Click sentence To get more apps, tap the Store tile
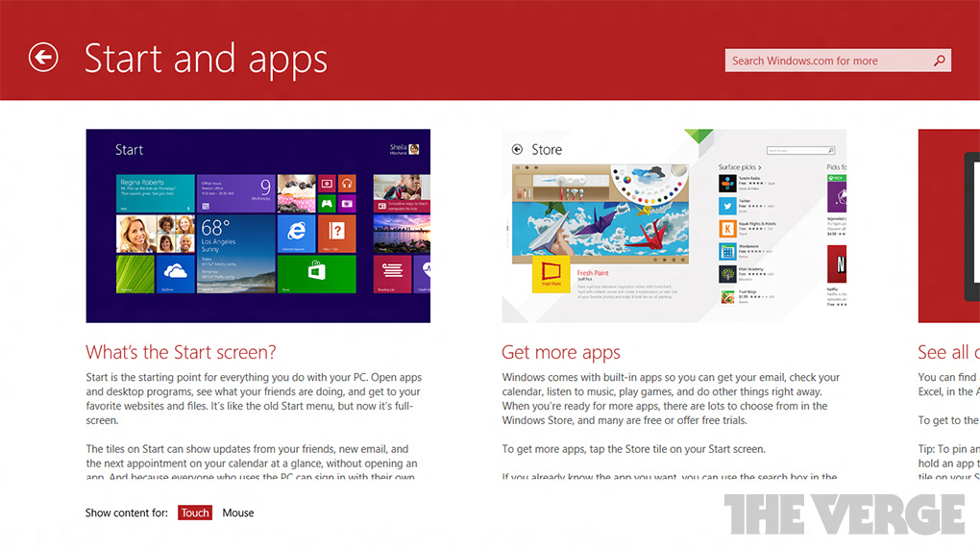The height and width of the screenshot is (551, 980). click(633, 449)
